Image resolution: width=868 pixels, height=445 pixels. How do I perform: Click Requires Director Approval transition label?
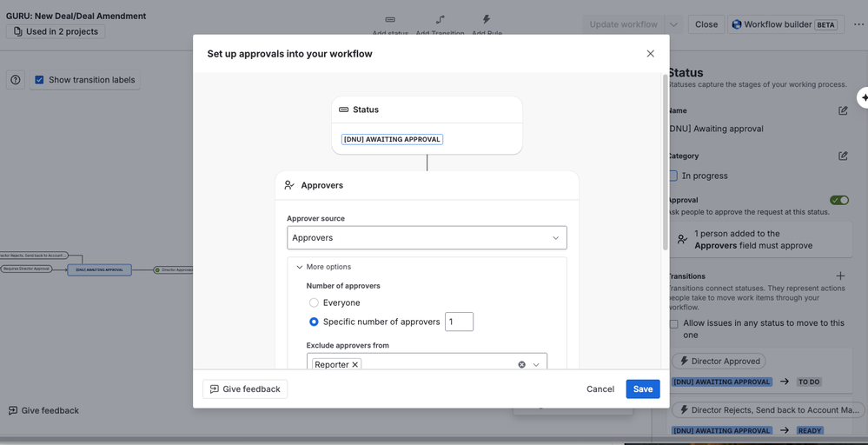click(27, 269)
